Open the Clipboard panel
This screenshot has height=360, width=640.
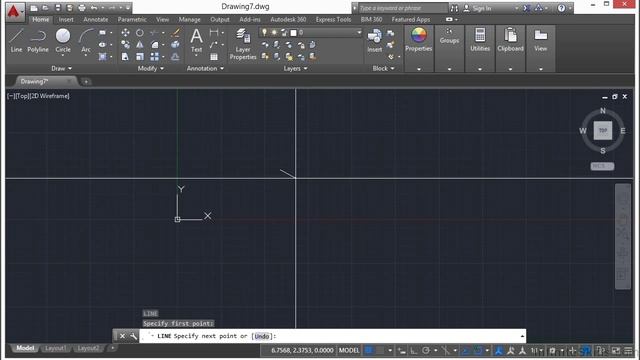[510, 40]
